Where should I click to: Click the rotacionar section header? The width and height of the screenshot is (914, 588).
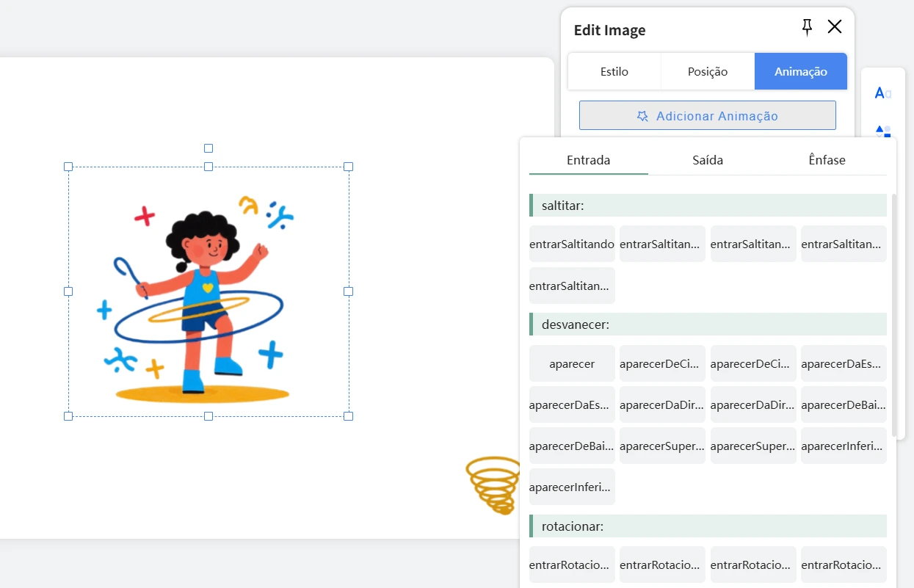[x=708, y=526]
